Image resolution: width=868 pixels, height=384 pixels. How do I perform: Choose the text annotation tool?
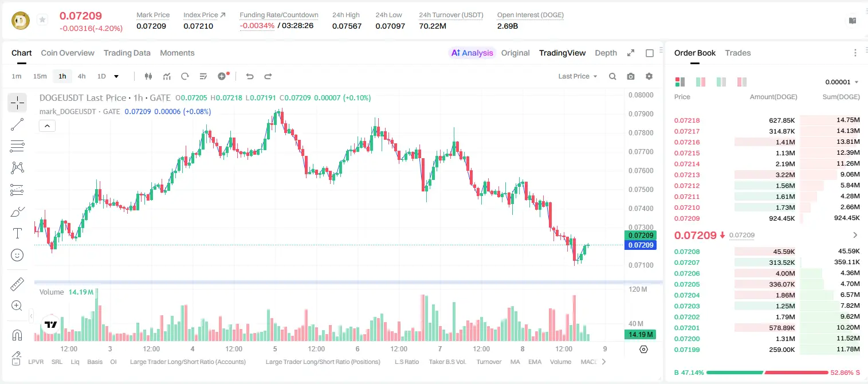(x=17, y=233)
